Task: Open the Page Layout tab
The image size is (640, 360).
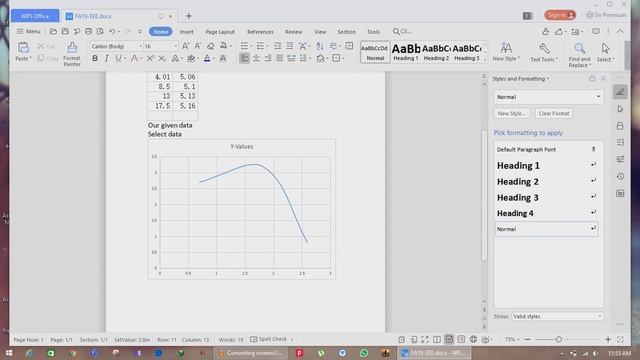Action: tap(220, 31)
